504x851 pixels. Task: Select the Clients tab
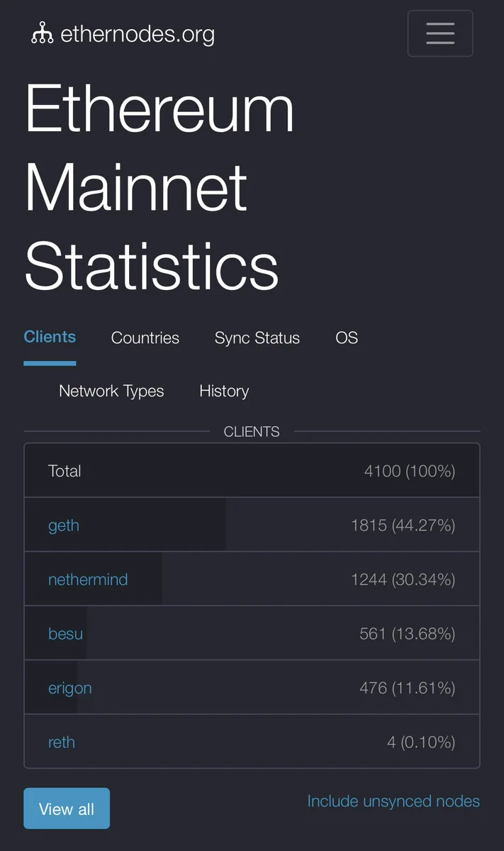[x=50, y=338]
